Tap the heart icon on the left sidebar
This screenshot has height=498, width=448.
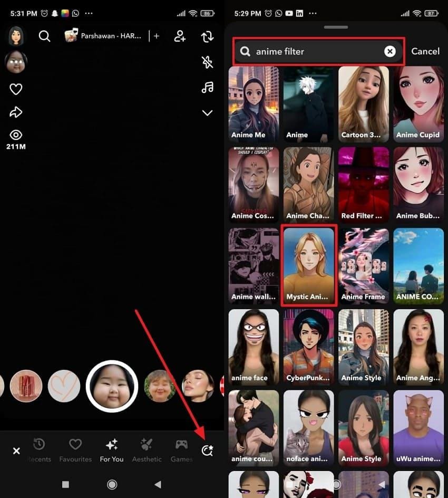[15, 89]
